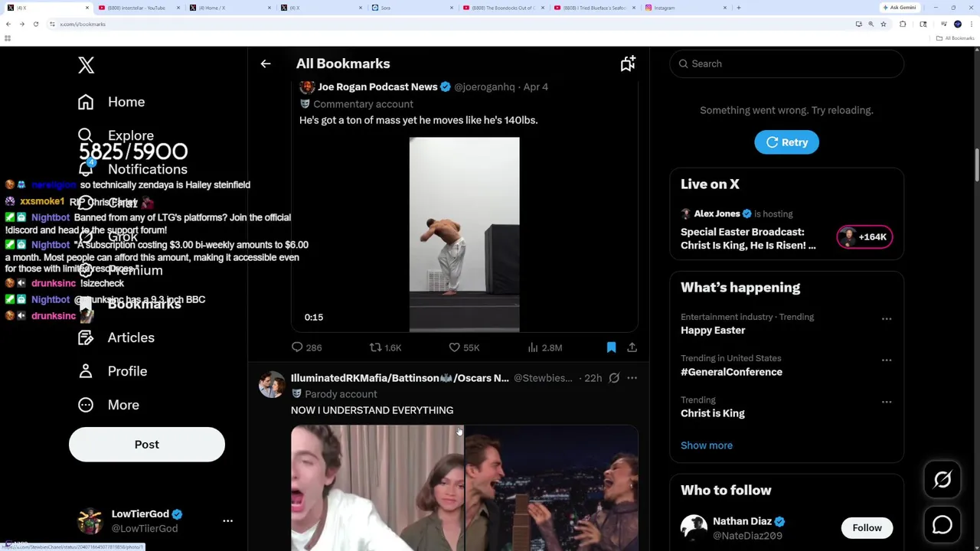This screenshot has height=551, width=980.
Task: View analytics on Joe Rogan post
Action: point(544,347)
